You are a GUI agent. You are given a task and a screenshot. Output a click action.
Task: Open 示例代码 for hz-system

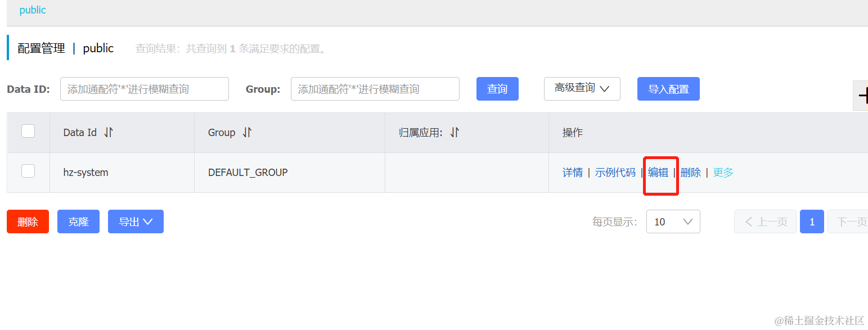click(615, 172)
